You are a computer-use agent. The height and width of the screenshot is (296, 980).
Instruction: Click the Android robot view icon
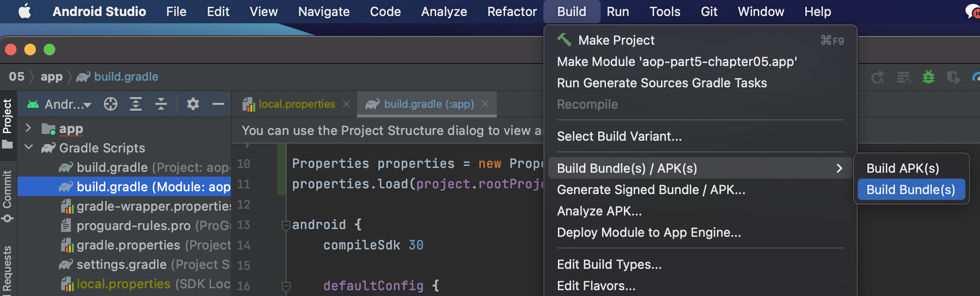[33, 104]
